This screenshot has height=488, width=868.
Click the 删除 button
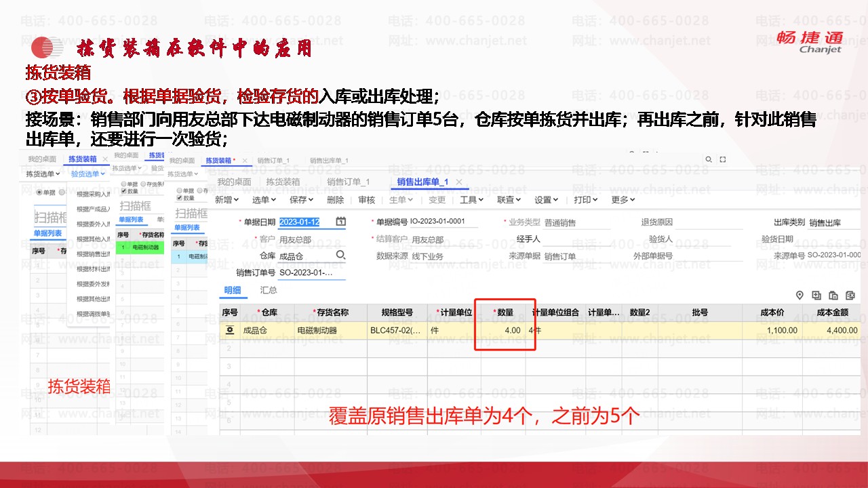coord(335,200)
